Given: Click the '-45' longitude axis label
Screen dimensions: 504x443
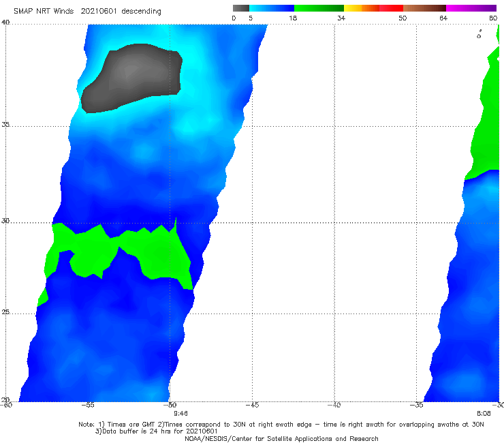Looking at the screenshot, I should tap(252, 405).
